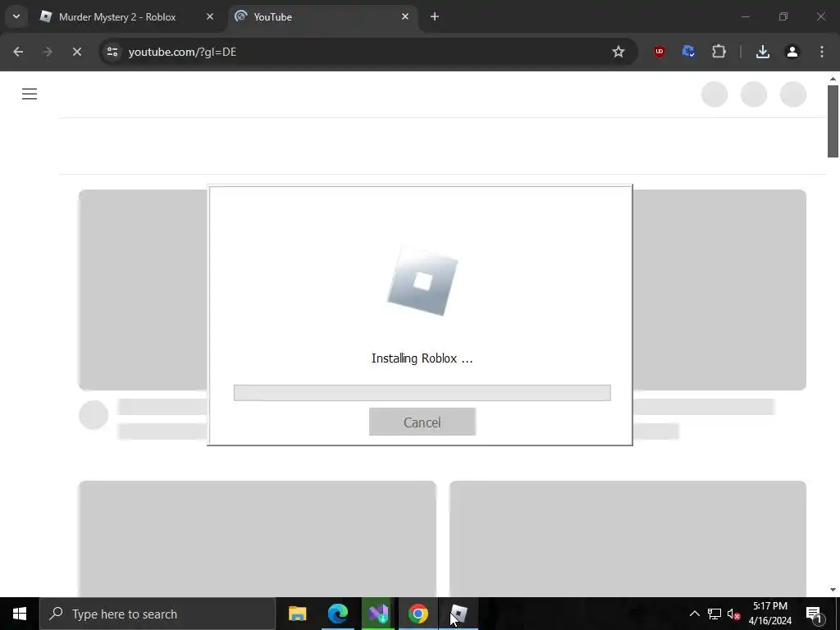Open the YouTube hamburger guide menu
840x630 pixels.
[x=30, y=94]
